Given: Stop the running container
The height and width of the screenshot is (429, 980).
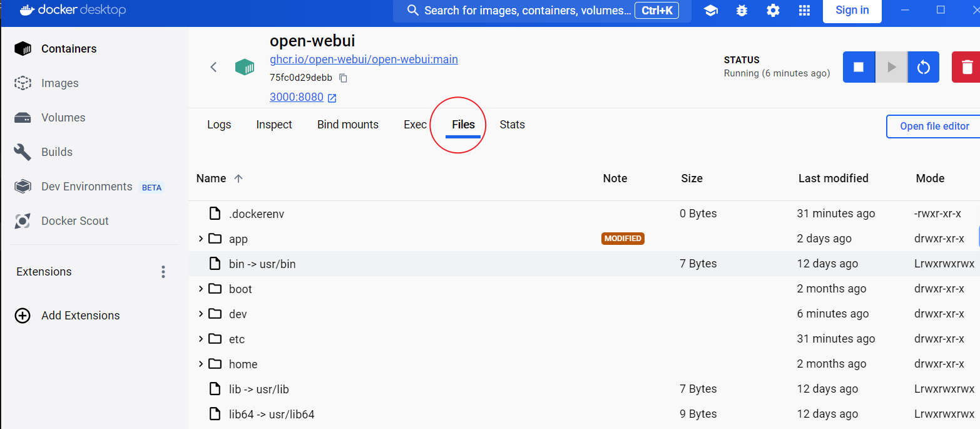Looking at the screenshot, I should 859,67.
